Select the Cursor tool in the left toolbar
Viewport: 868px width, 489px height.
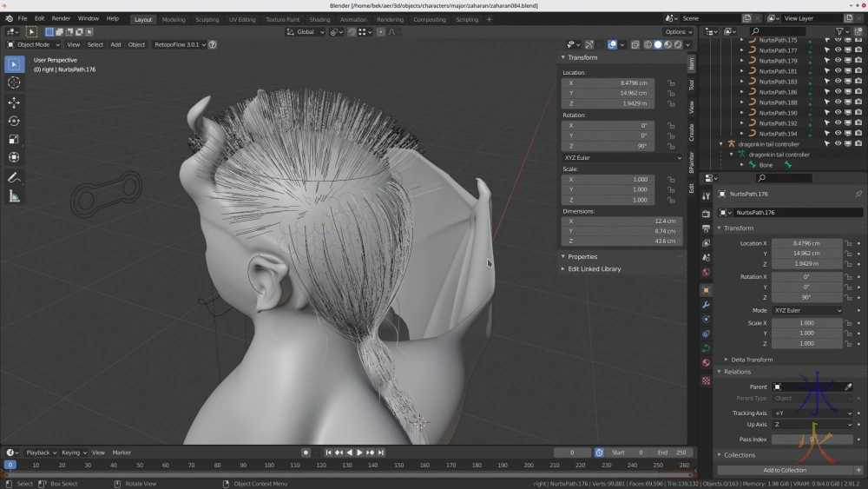click(x=14, y=83)
